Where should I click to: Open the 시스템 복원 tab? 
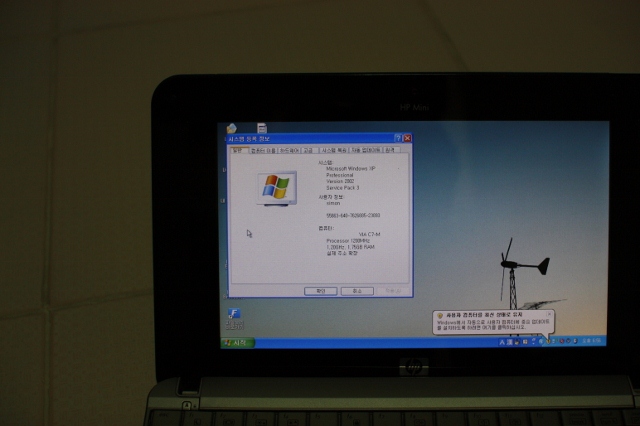(x=333, y=150)
